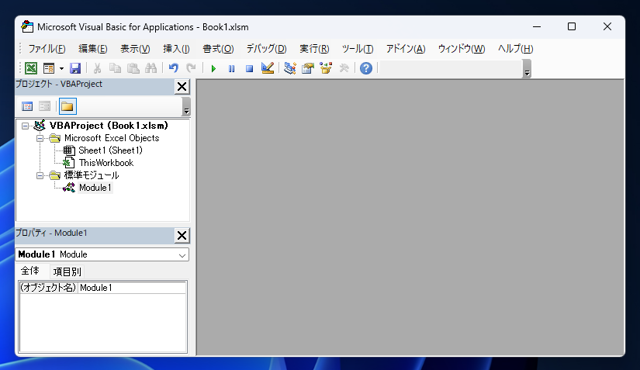Screen dimensions: 640x370
Task: Open the ファイル(F) menu
Action: (x=47, y=49)
